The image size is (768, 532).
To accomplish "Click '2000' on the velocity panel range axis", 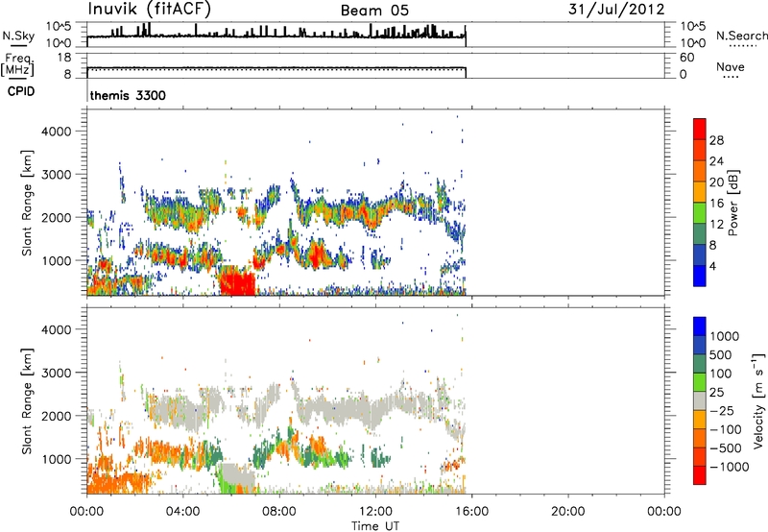I will [56, 416].
